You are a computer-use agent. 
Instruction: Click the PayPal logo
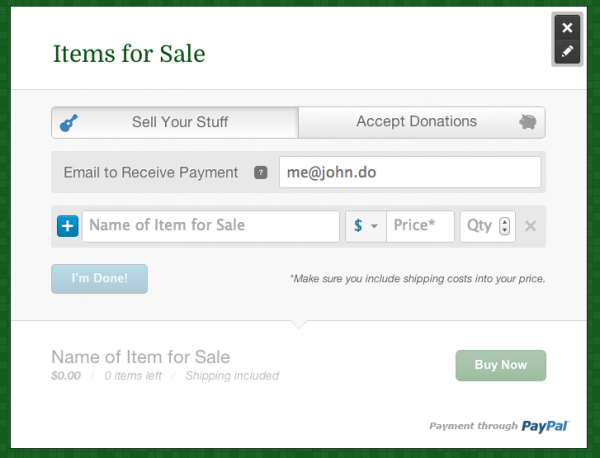(x=544, y=426)
